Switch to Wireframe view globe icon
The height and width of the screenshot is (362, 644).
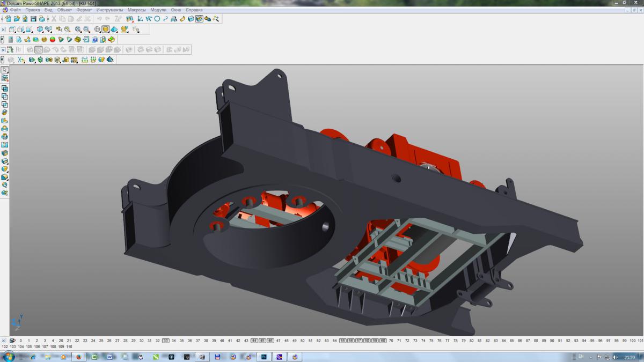97,29
